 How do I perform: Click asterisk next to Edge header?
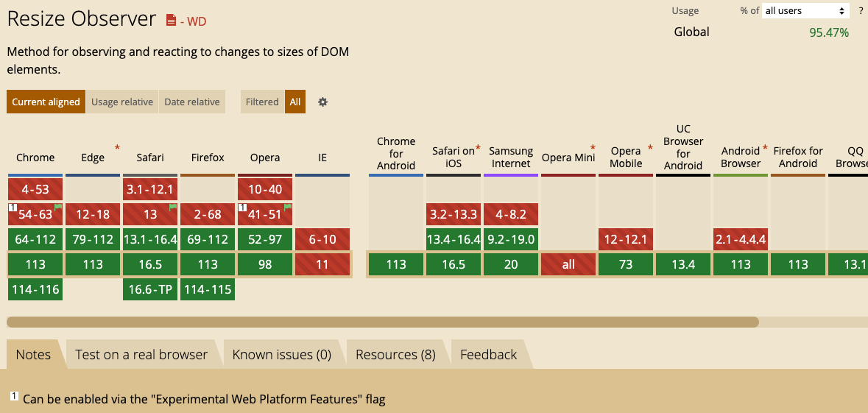tap(117, 148)
